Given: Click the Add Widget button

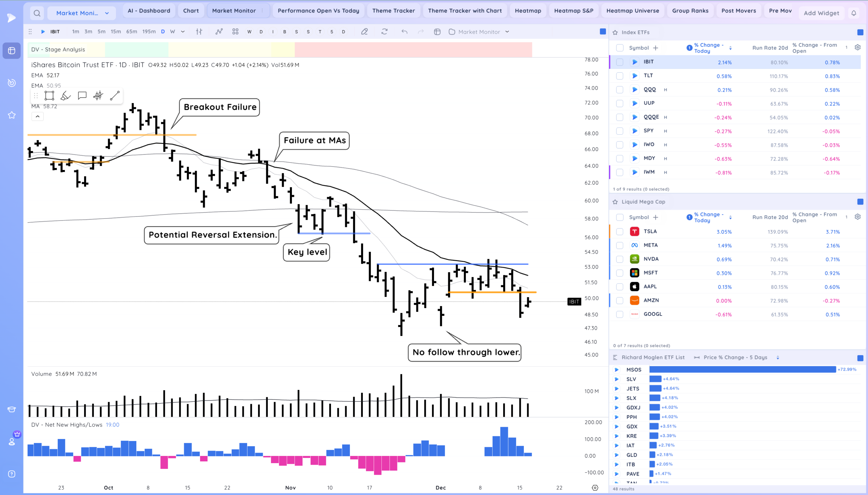Looking at the screenshot, I should click(x=821, y=13).
